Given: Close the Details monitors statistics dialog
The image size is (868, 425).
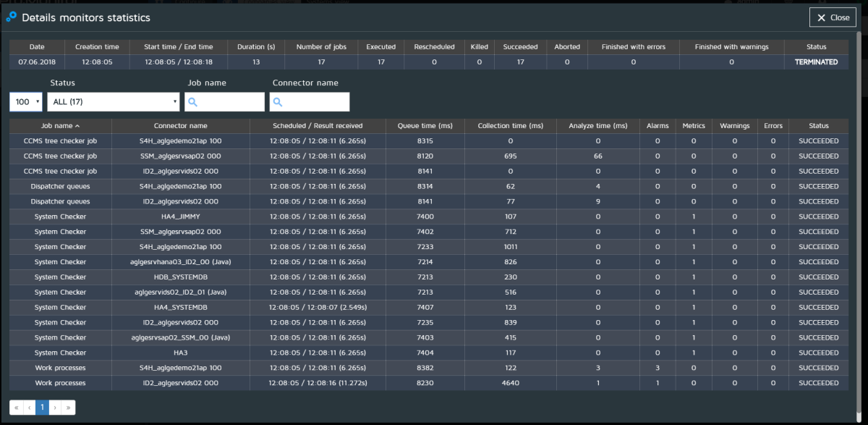Looking at the screenshot, I should point(833,17).
